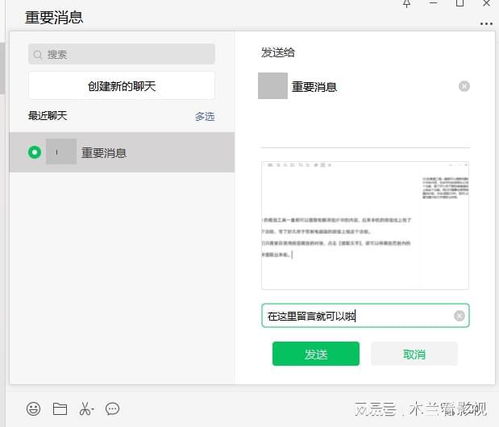The height and width of the screenshot is (427, 499).
Task: Open the emoji picker
Action: (33, 409)
